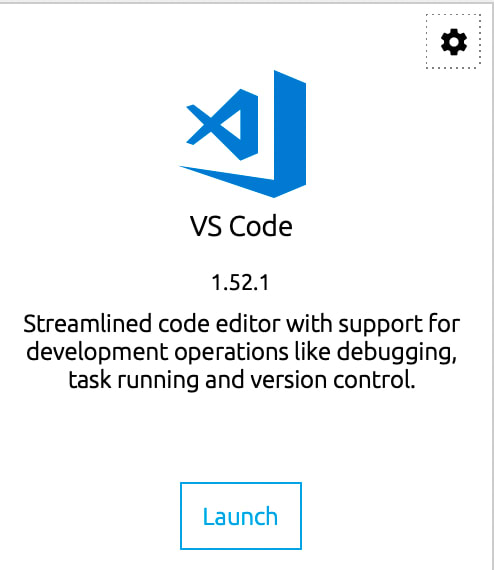494x570 pixels.
Task: Click the word "Streamlined" in the description
Action: click(87, 324)
